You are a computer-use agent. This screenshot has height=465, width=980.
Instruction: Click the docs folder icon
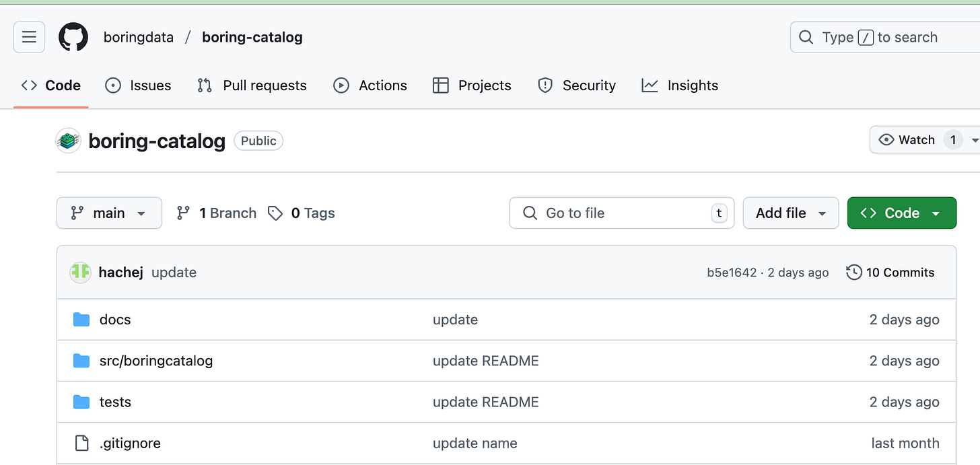[81, 319]
